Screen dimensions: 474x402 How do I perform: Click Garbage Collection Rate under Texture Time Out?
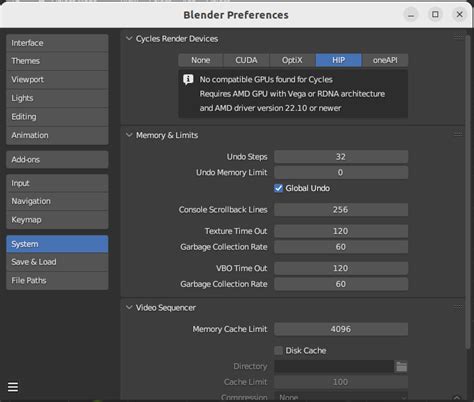(341, 247)
